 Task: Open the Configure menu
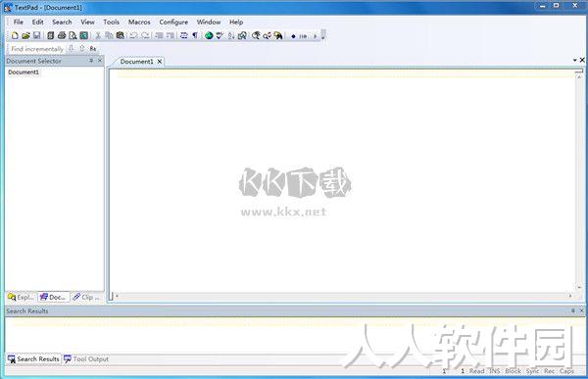click(x=173, y=23)
